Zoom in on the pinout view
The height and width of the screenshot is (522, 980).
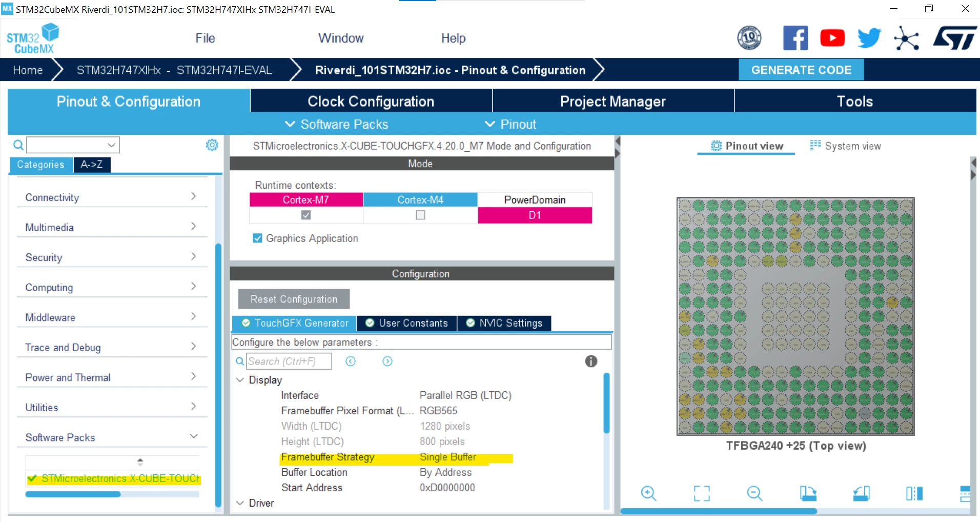point(648,493)
